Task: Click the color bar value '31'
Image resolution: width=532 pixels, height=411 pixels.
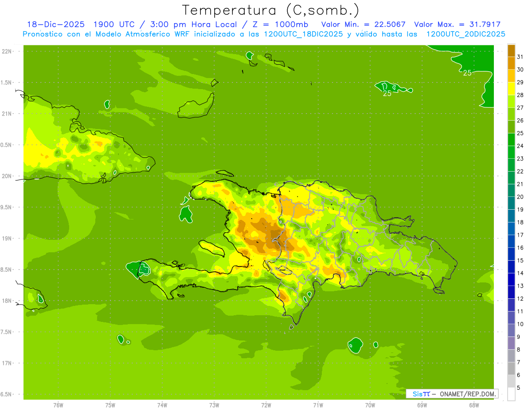Action: point(520,57)
